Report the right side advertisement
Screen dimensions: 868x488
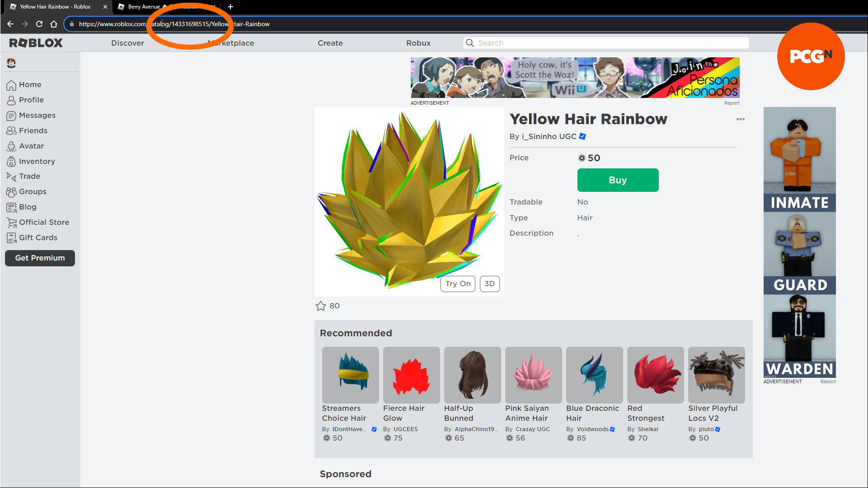coord(828,381)
